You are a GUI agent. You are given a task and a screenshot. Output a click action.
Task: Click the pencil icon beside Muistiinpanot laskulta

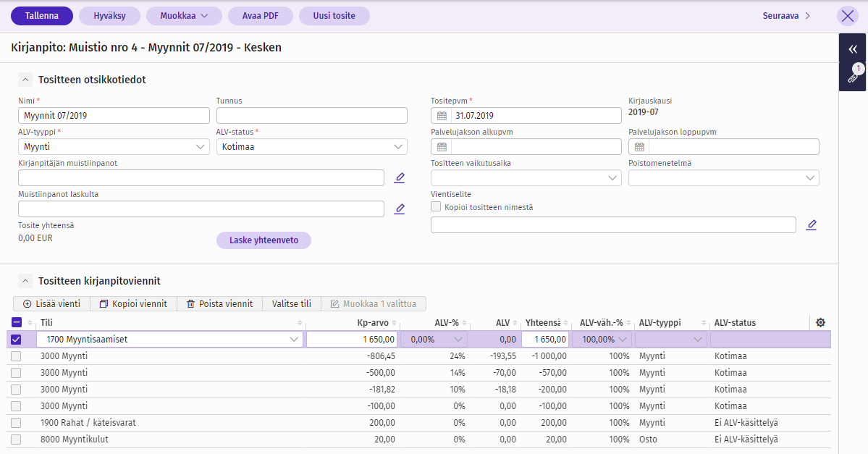coord(399,209)
